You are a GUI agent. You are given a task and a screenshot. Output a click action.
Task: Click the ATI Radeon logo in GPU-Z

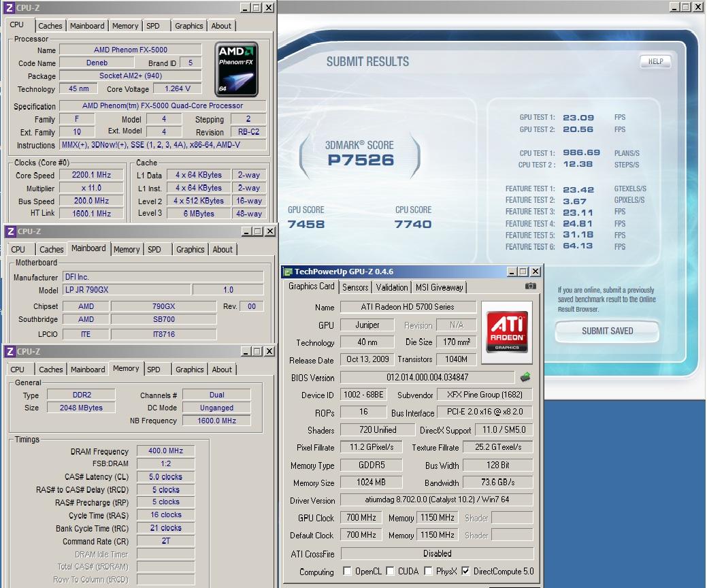pos(507,332)
